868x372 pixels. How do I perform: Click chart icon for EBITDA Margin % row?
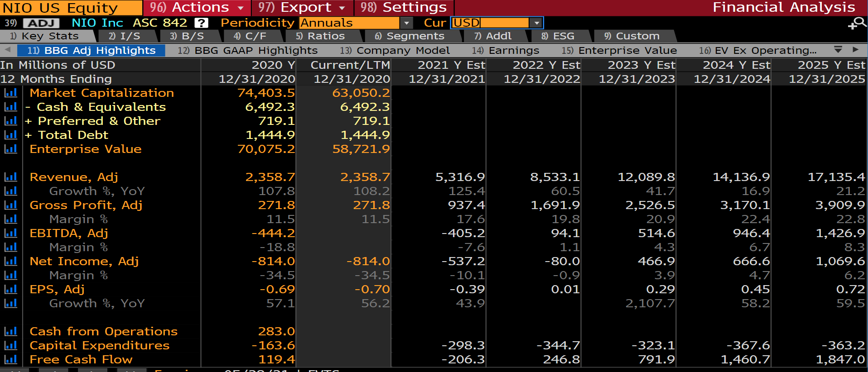[10, 247]
